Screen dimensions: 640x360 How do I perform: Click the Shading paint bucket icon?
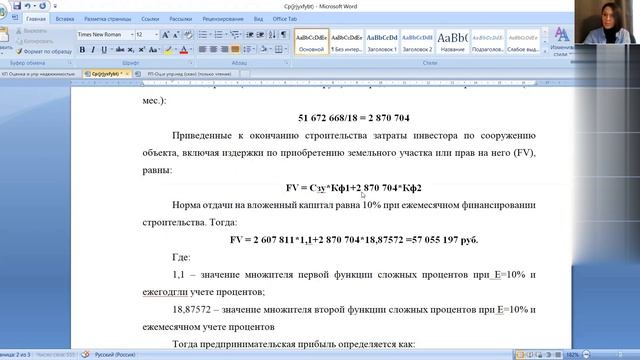[263, 49]
